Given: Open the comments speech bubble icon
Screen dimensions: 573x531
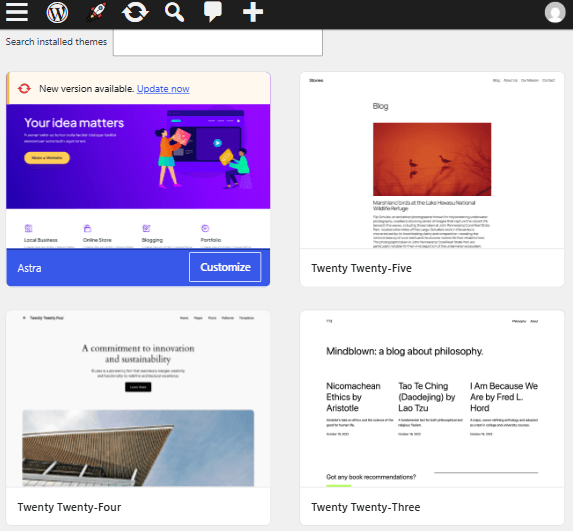Looking at the screenshot, I should [x=213, y=12].
